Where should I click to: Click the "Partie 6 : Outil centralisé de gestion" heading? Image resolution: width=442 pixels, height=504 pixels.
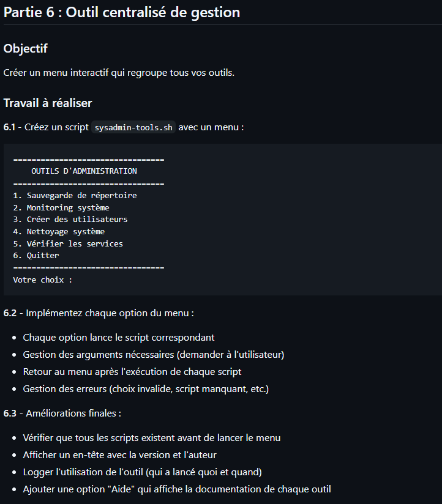coord(122,12)
